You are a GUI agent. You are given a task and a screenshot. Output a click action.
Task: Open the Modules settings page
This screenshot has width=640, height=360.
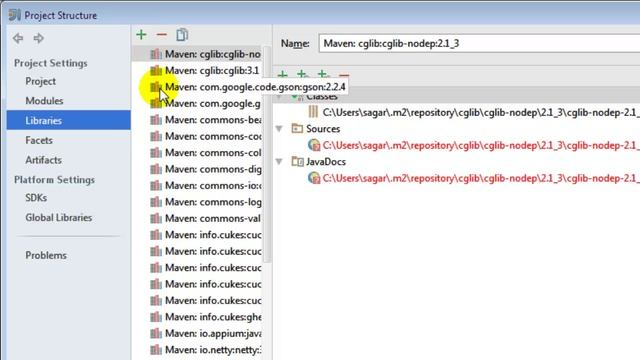(x=44, y=101)
